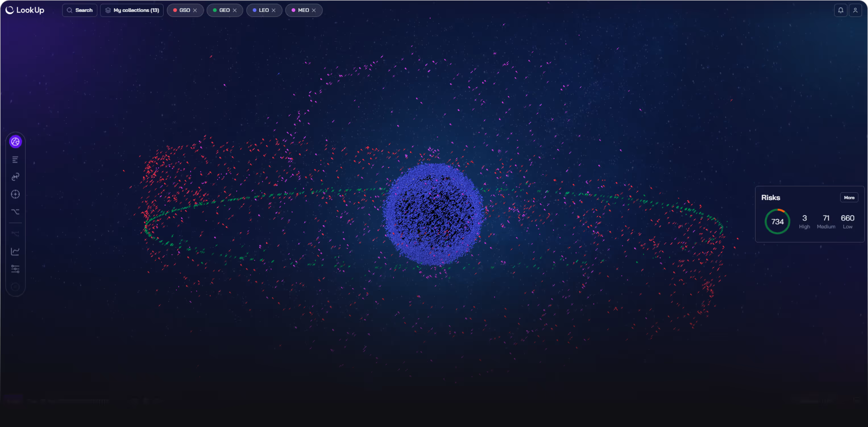Click the blue LEO satellite sphere
The image size is (868, 427).
[433, 214]
